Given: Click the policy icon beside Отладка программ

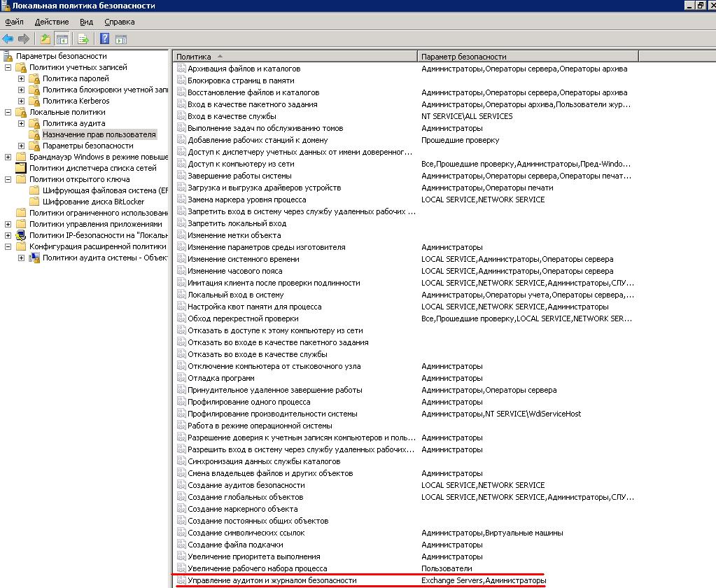Looking at the screenshot, I should point(181,378).
